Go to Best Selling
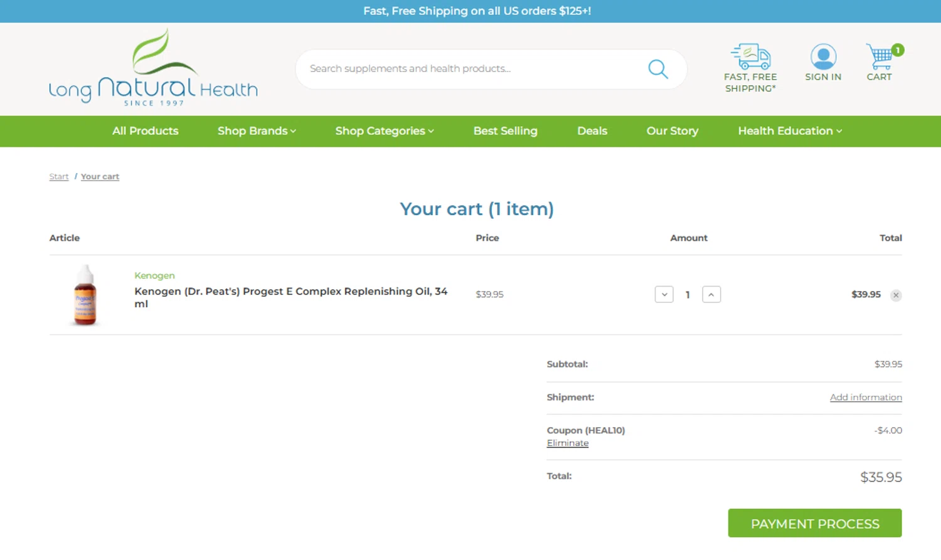 click(x=505, y=131)
